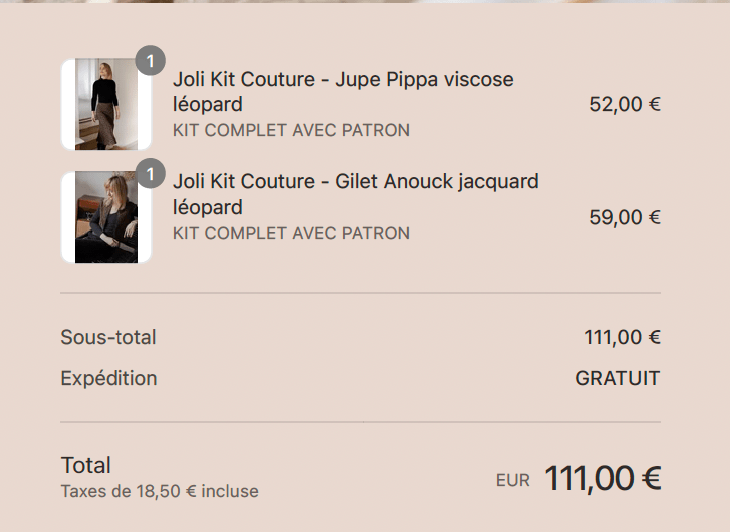Click the divider line above Total
This screenshot has height=532, width=730.
pos(360,422)
